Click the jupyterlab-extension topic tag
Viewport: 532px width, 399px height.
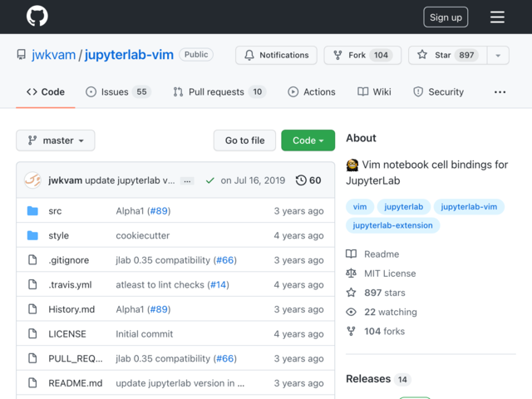pyautogui.click(x=392, y=225)
